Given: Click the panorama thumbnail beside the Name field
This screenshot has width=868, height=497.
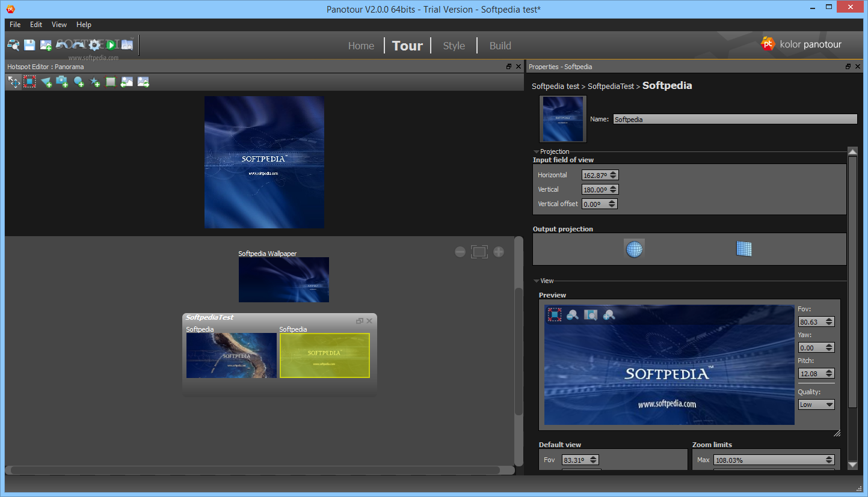Looking at the screenshot, I should [x=563, y=119].
